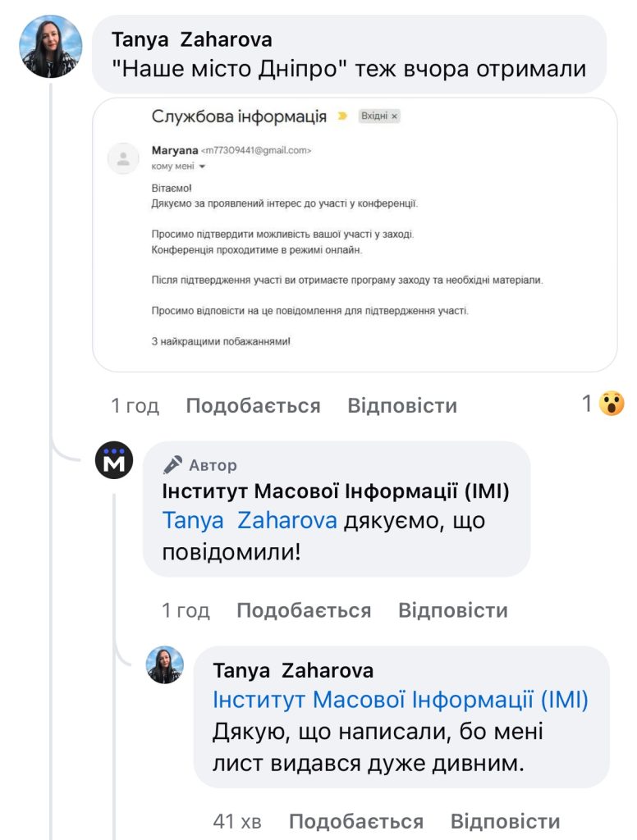
Task: Remove the 'Вхідні' label with x
Action: 395,116
